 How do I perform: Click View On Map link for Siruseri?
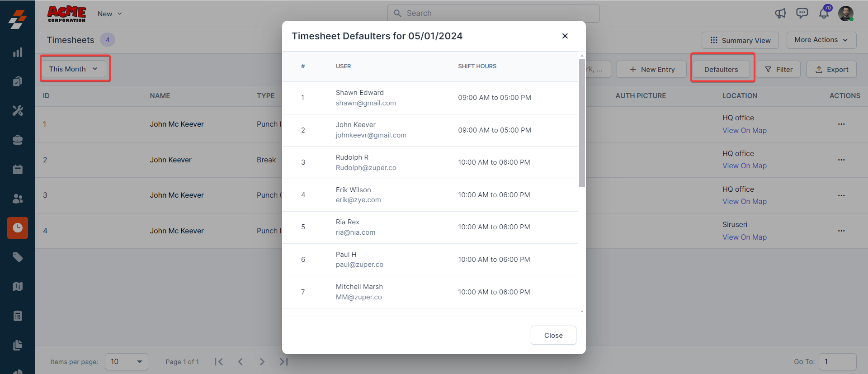click(x=745, y=237)
